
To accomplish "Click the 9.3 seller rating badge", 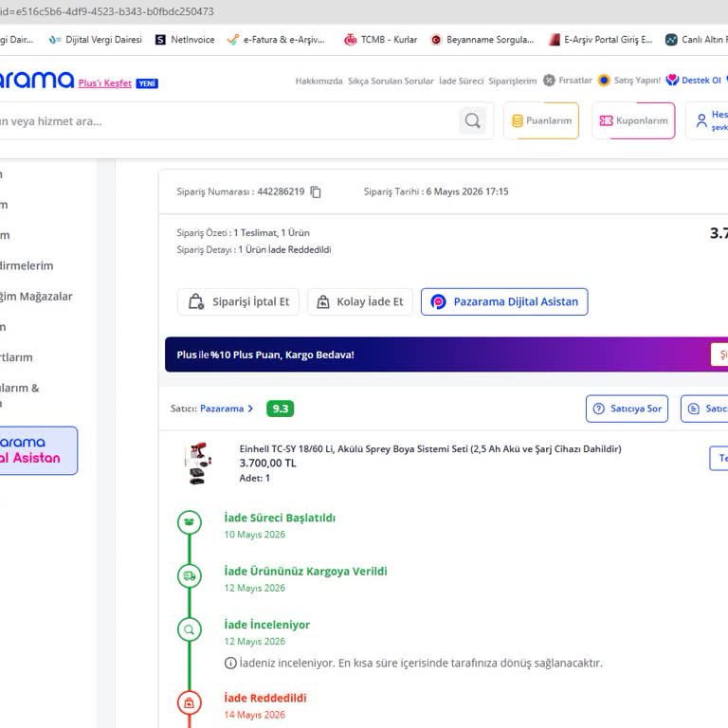I will [x=280, y=409].
